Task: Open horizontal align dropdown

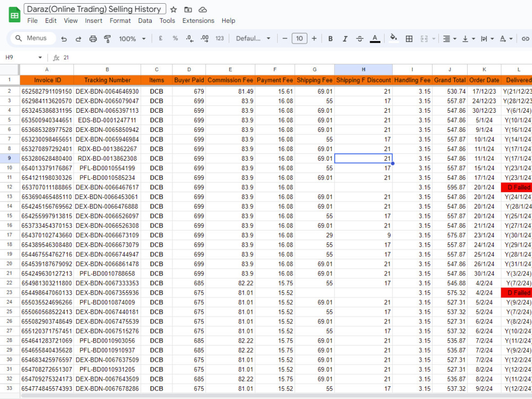Action: pos(450,39)
